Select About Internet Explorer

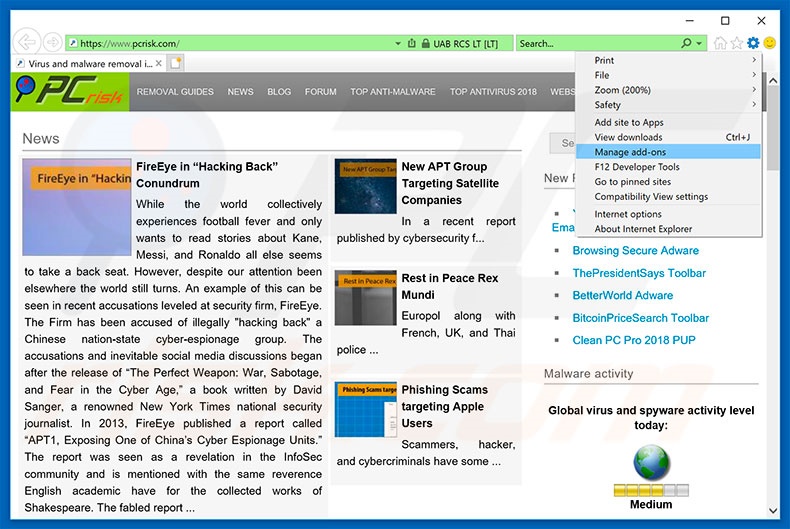tap(668, 229)
